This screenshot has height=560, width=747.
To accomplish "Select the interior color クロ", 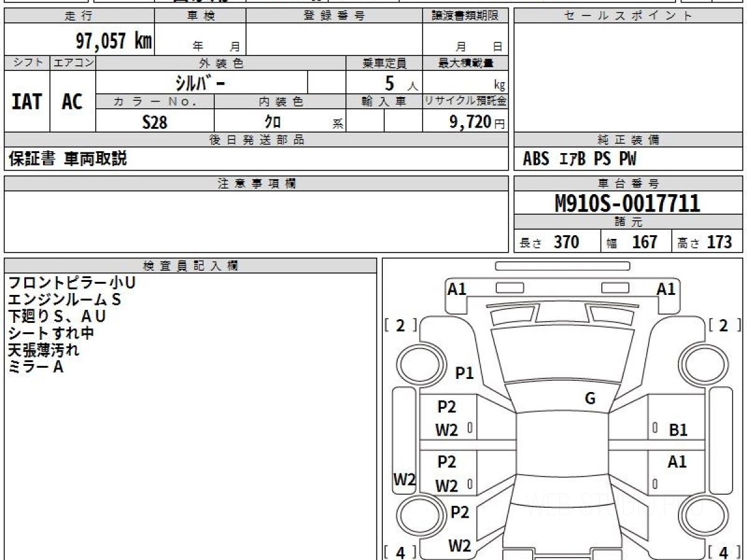I will click(273, 122).
